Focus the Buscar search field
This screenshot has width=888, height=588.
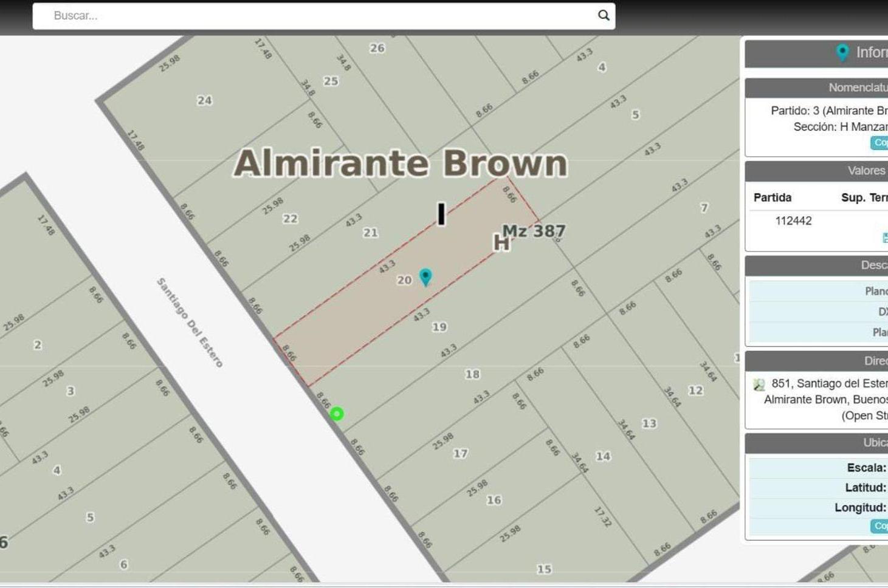click(324, 16)
